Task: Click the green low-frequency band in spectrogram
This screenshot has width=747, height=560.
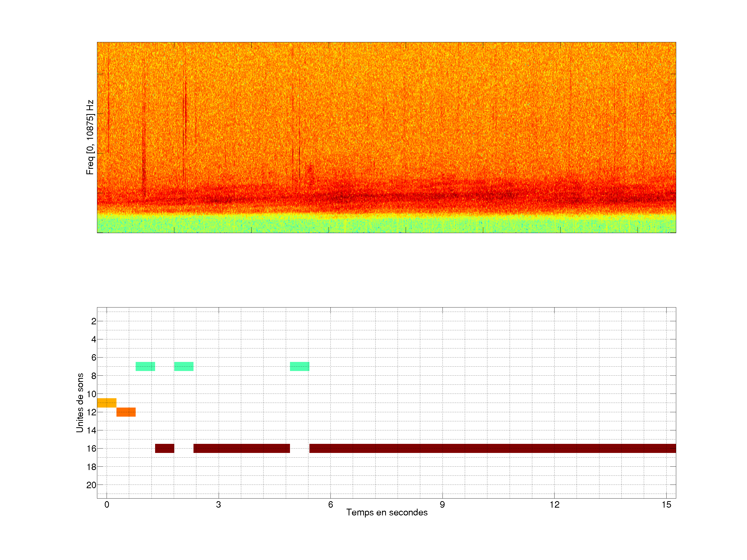Action: click(x=386, y=224)
